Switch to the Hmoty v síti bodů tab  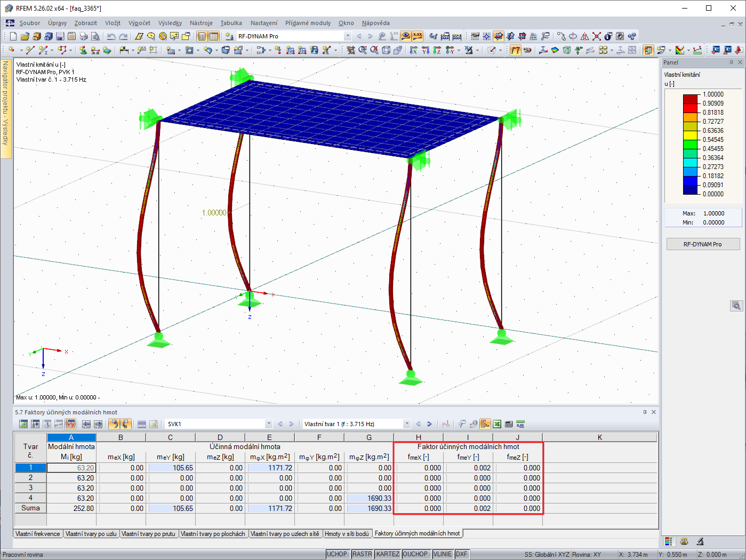[347, 534]
